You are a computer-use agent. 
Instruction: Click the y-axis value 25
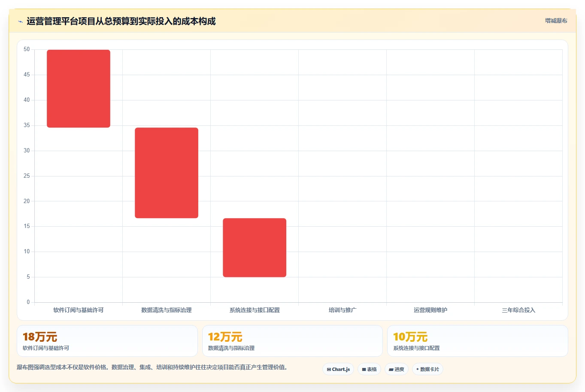coord(27,176)
